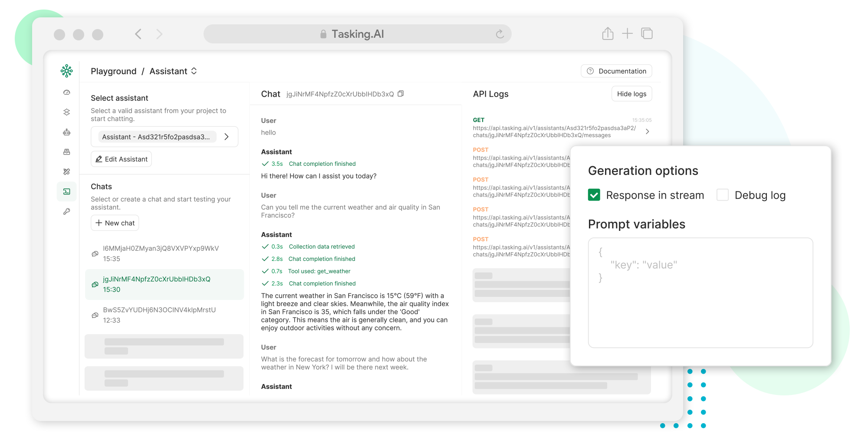Enable the Debug log checkbox

[722, 195]
